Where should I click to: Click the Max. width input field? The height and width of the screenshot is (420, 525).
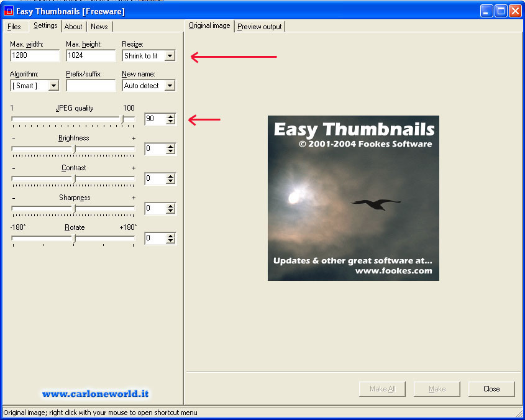(x=35, y=55)
